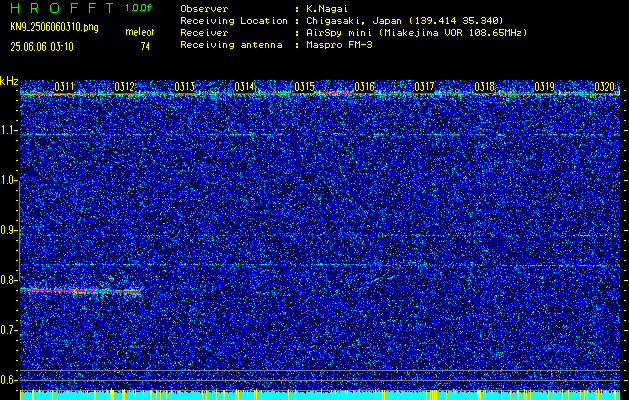
Task: Select the Receiving Location label
Action: [234, 20]
